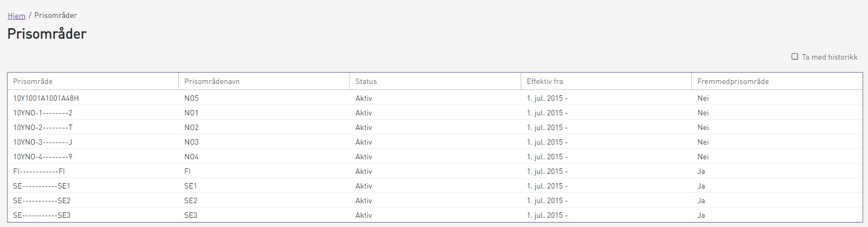Enable the Ta med historikk checkbox
The image size is (868, 227).
coord(795,56)
